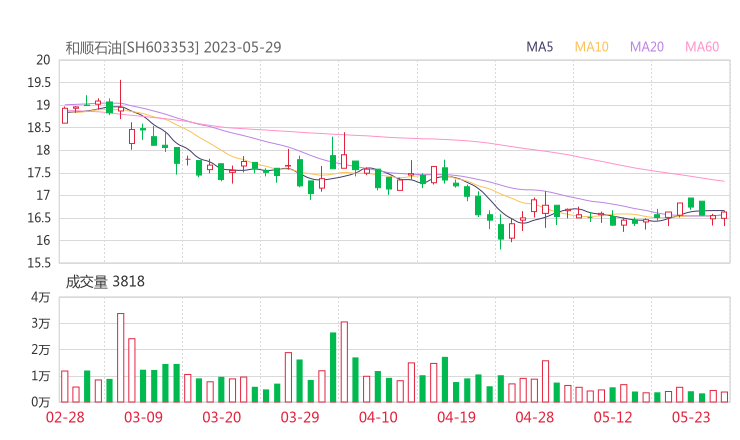Toggle the MA20 legend entry
The height and width of the screenshot is (440, 740).
647,47
